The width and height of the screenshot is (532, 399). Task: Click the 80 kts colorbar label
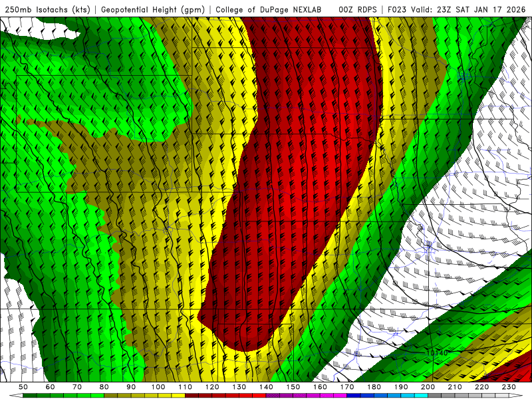(104, 387)
